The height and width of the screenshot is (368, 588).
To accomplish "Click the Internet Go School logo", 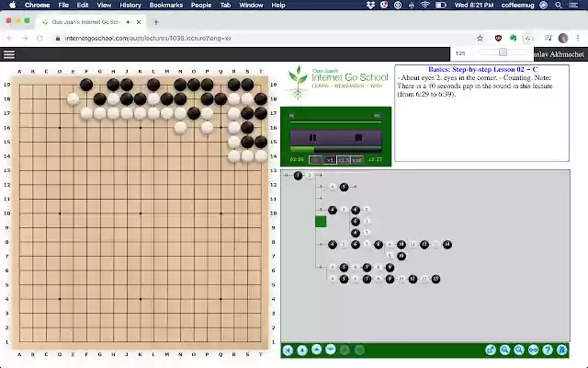I will (x=337, y=81).
